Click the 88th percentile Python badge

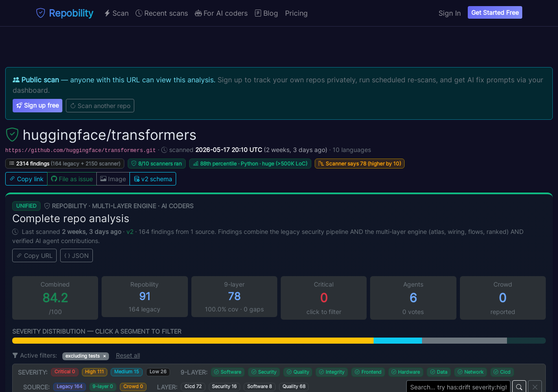pyautogui.click(x=250, y=163)
